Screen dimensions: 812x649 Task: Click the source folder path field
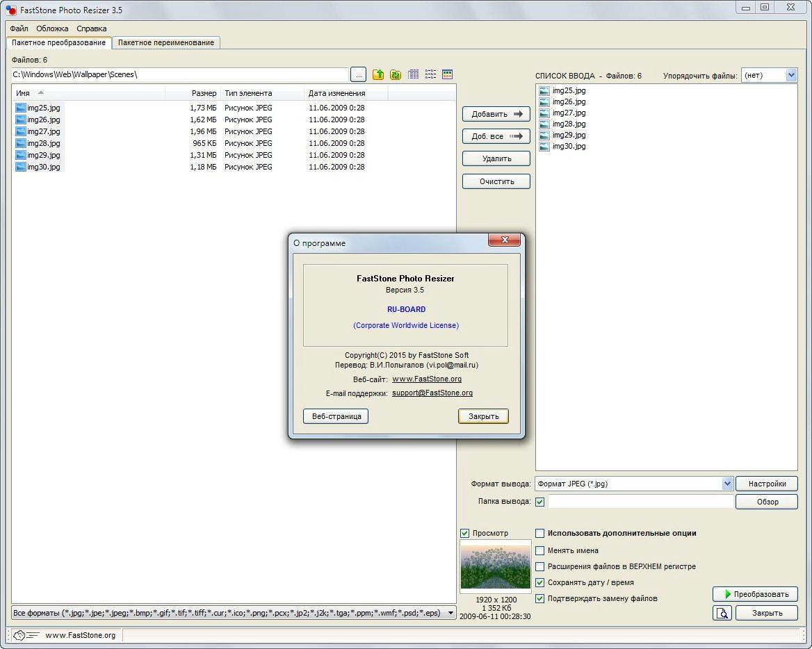[179, 74]
